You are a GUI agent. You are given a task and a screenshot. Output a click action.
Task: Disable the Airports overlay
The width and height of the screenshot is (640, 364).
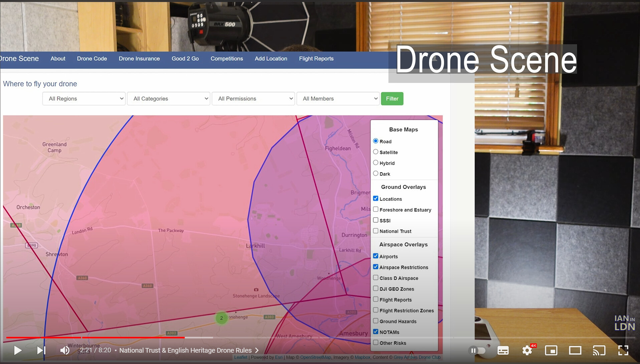(376, 256)
